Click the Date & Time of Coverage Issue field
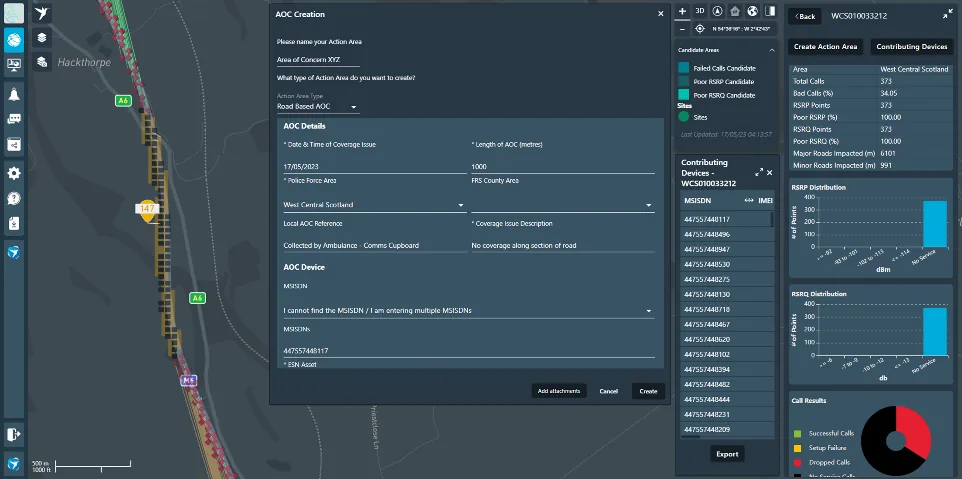962x479 pixels. [x=374, y=167]
